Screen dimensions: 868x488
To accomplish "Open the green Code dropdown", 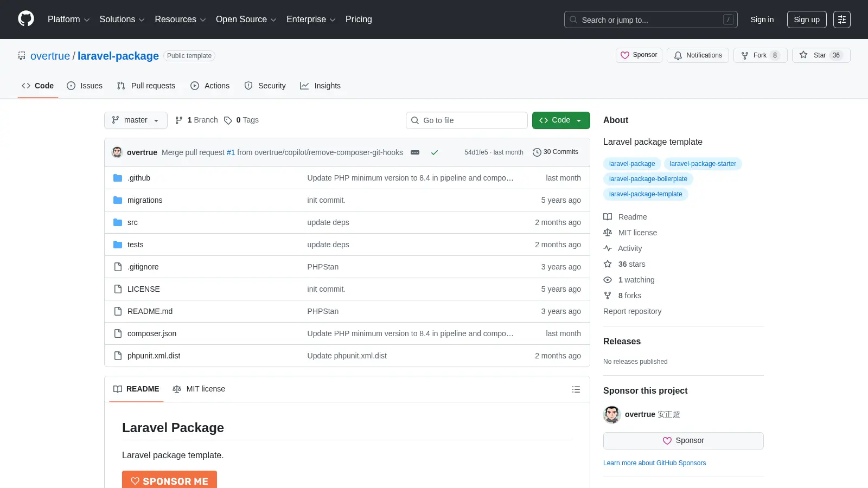I will click(561, 120).
